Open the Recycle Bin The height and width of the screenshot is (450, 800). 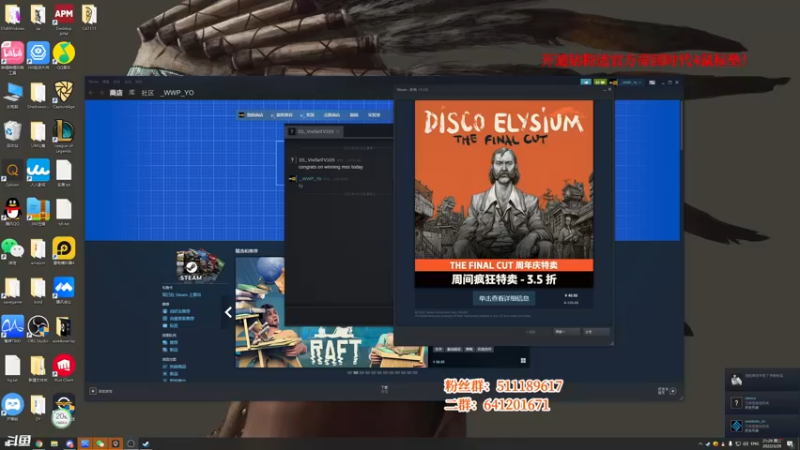(x=12, y=134)
